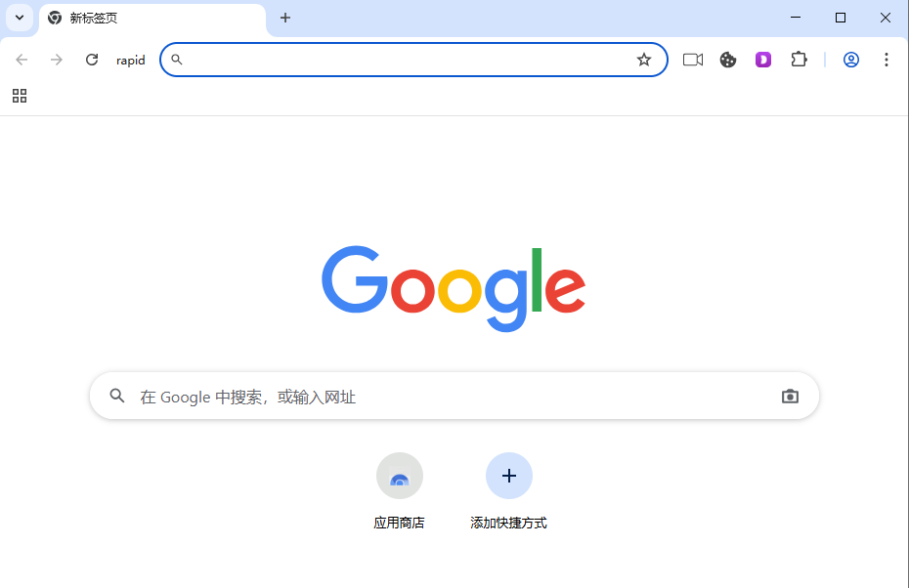Image resolution: width=909 pixels, height=588 pixels.
Task: Select the 新标签页 tab
Action: point(152,19)
